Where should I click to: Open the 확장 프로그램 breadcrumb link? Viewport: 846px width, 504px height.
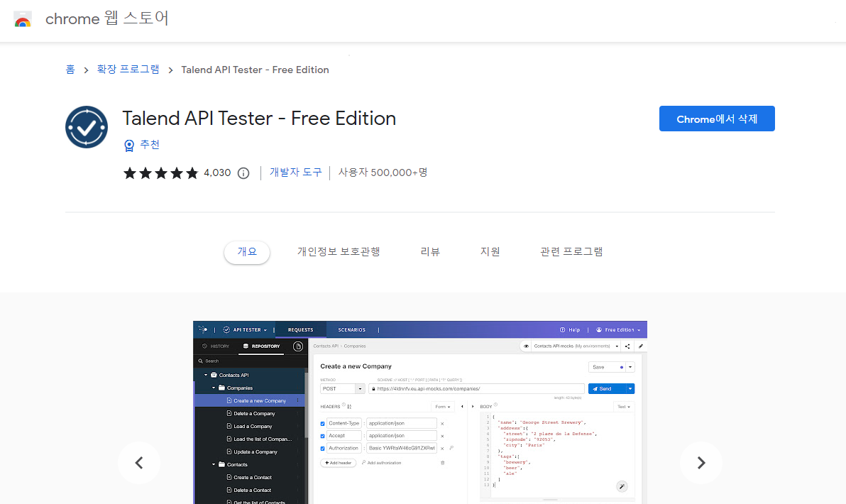128,70
